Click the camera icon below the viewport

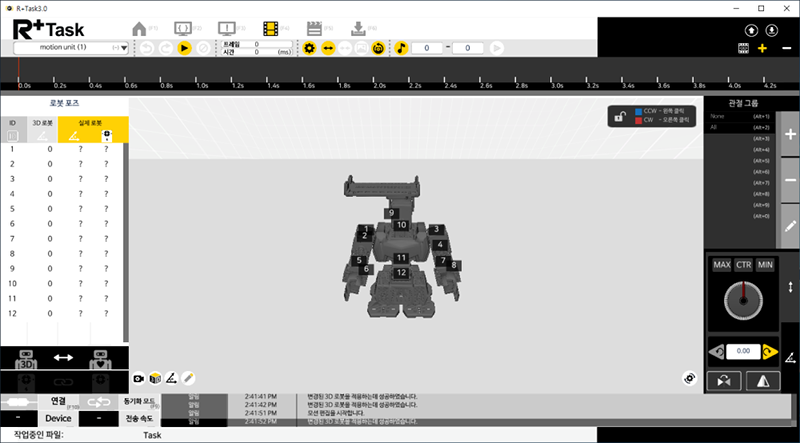(139, 378)
